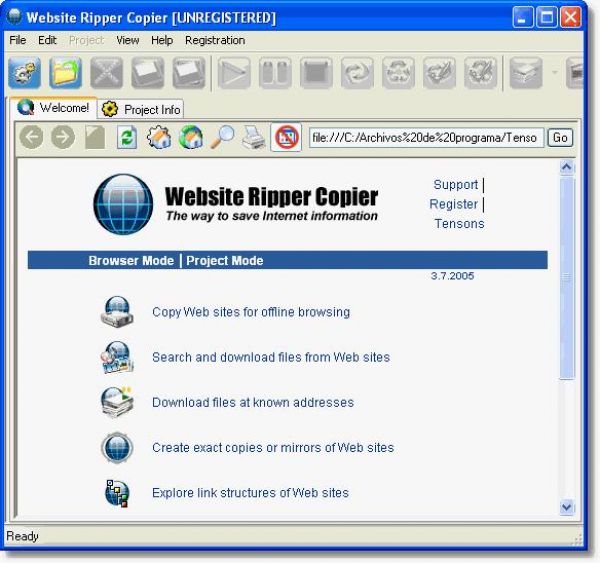
Task: Click the globe house web home icon
Action: [191, 137]
